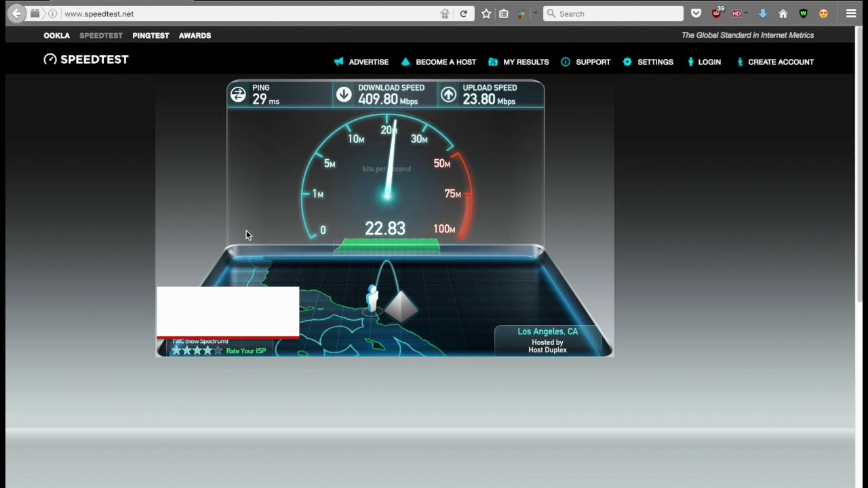Click the My Results icon
Image resolution: width=868 pixels, height=488 pixels.
pos(493,62)
